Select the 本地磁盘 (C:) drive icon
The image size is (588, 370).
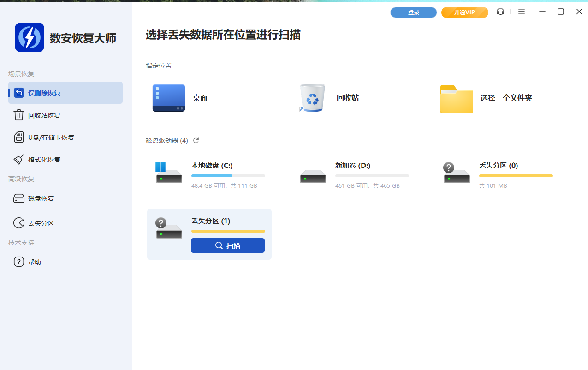(168, 172)
